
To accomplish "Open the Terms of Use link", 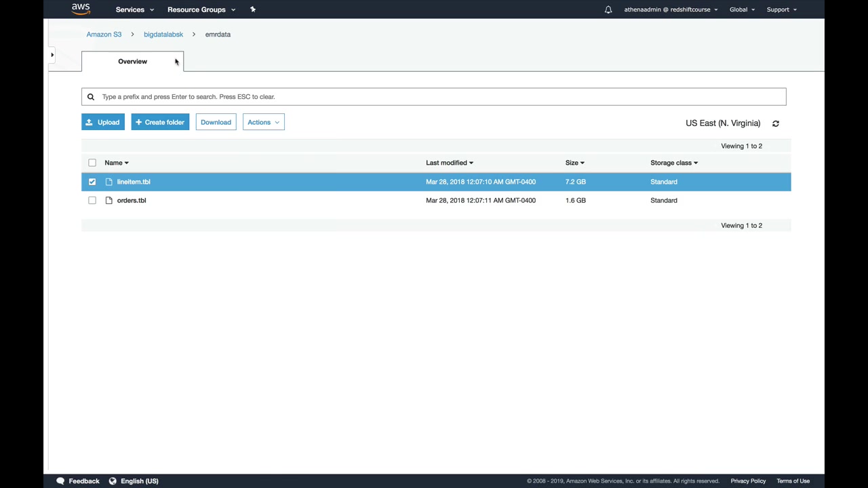I will (793, 481).
